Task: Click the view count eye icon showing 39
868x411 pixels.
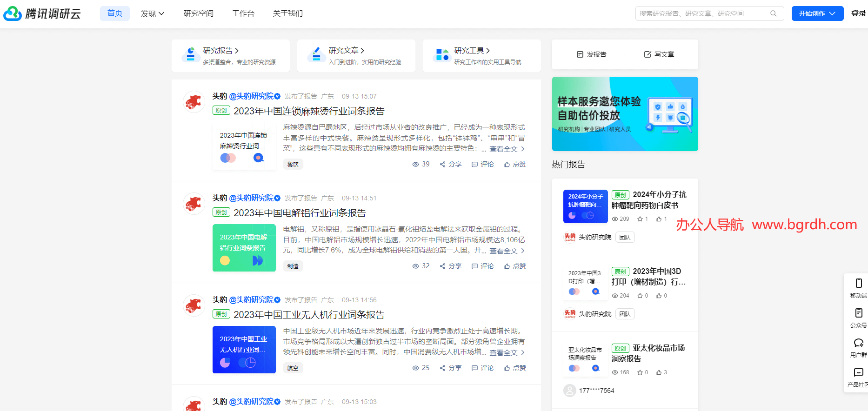Action: click(x=416, y=164)
